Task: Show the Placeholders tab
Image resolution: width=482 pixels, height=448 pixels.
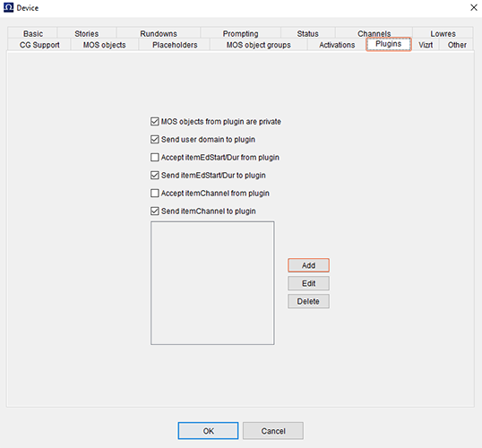Action: (175, 45)
